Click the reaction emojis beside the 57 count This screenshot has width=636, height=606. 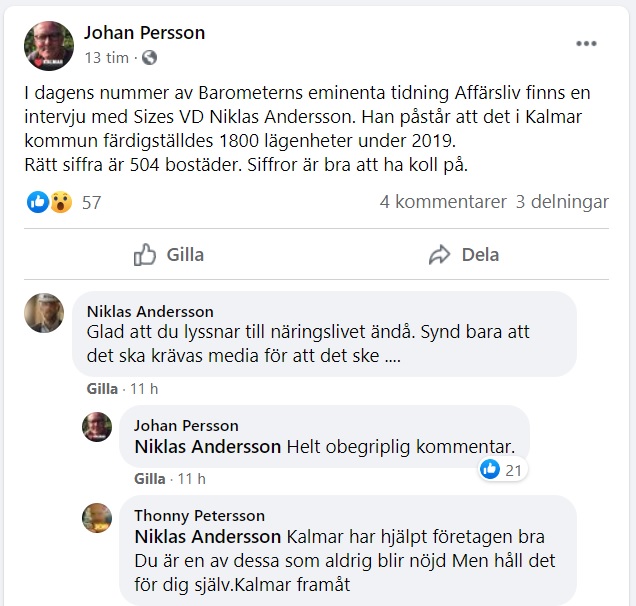point(49,202)
